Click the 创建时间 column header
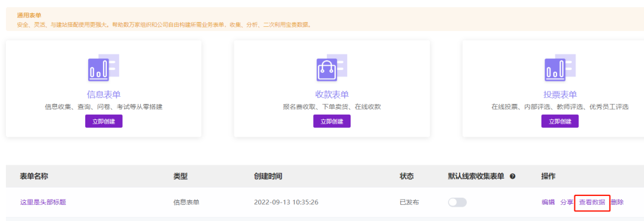The height and width of the screenshot is (221, 644). click(x=268, y=176)
